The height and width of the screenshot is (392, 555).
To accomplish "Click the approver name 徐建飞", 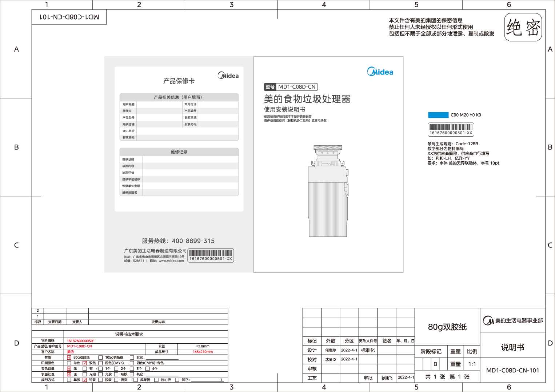I will pos(387,378).
